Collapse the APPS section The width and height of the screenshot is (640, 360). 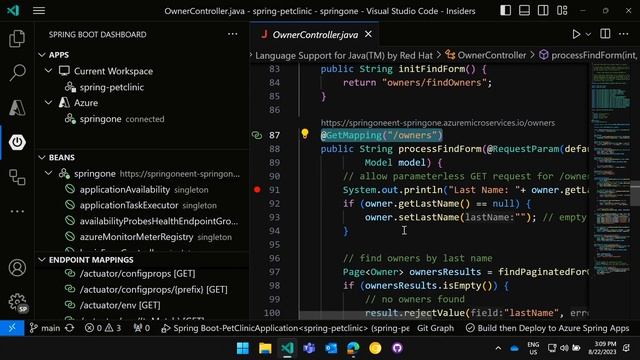click(42, 55)
